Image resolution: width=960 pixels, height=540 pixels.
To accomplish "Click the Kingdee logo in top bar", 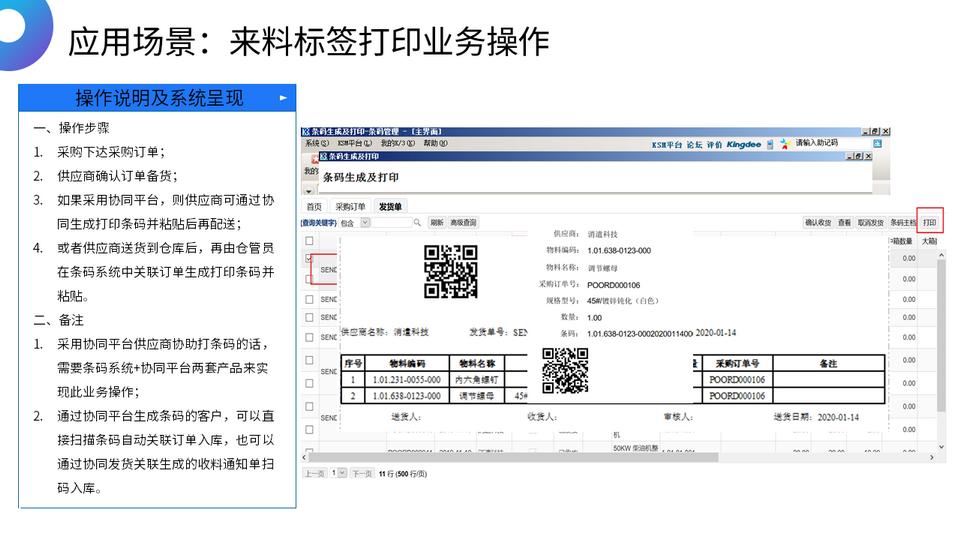I will tap(743, 144).
